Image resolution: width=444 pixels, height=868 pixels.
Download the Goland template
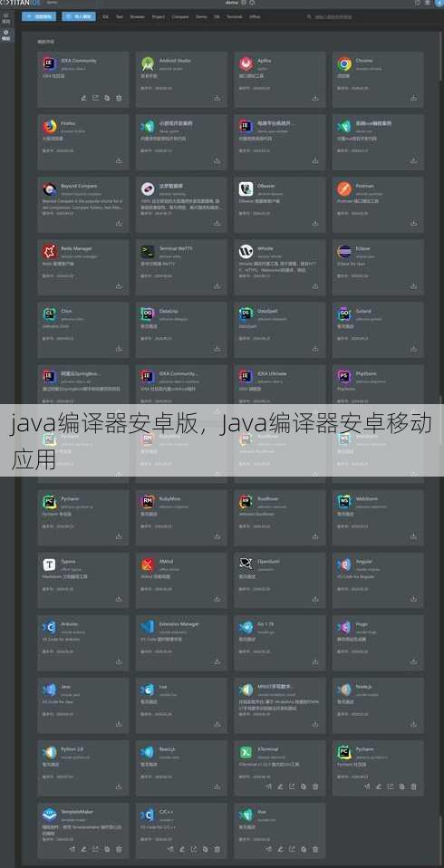(x=413, y=348)
